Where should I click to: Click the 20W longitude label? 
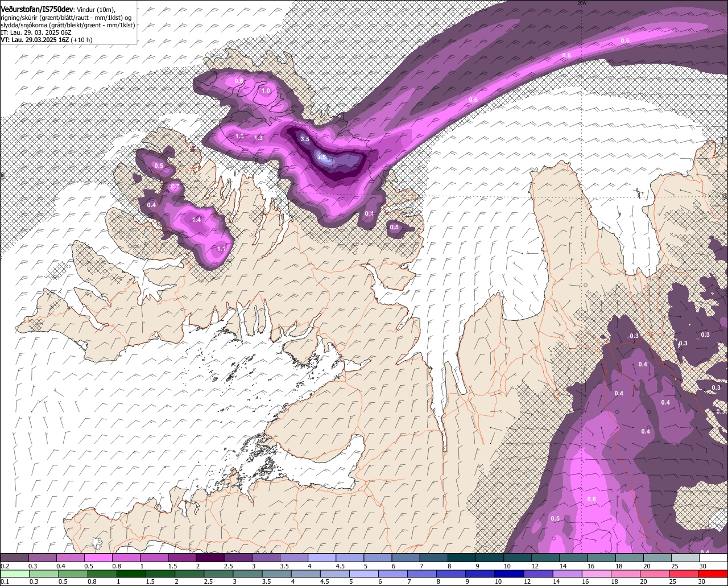[581, 3]
